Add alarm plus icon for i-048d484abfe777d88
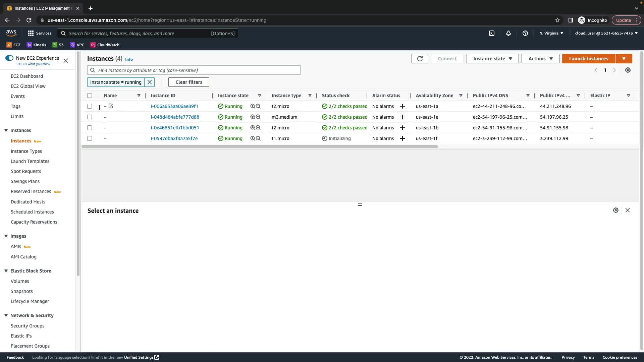This screenshot has height=362, width=644. [x=402, y=117]
